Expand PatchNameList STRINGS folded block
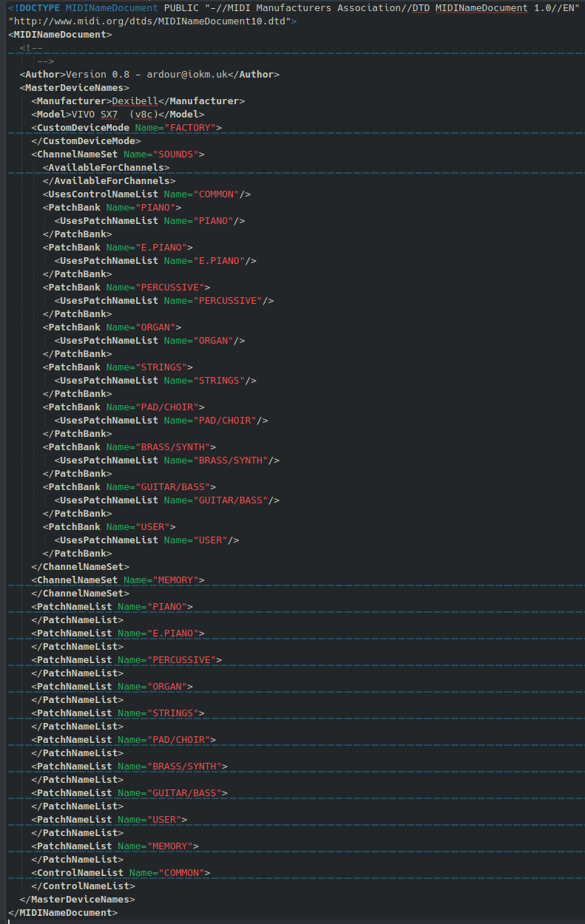This screenshot has height=924, width=585. pyautogui.click(x=117, y=713)
